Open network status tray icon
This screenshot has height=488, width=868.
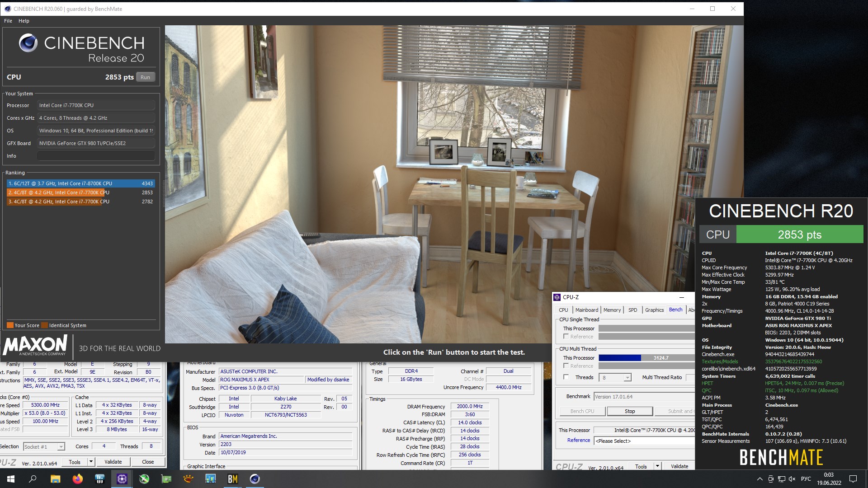(781, 479)
